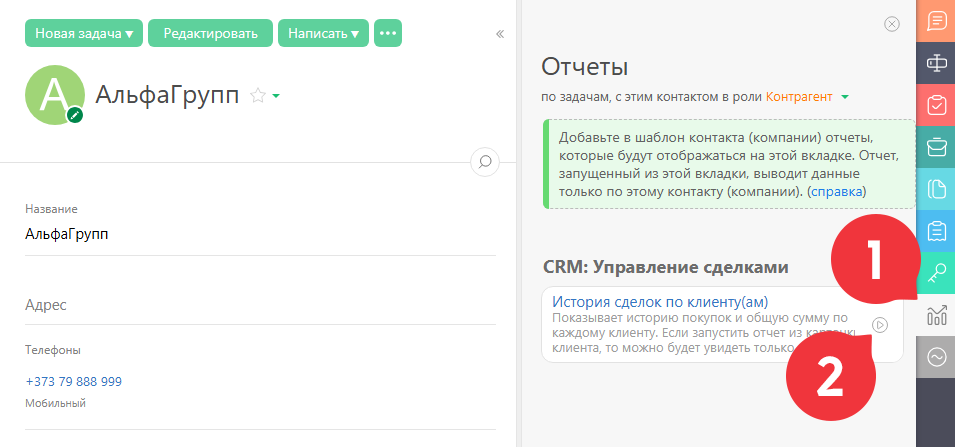Image resolution: width=955 pixels, height=447 pixels.
Task: Open the tasks checklist sidebar tab
Action: tap(936, 104)
